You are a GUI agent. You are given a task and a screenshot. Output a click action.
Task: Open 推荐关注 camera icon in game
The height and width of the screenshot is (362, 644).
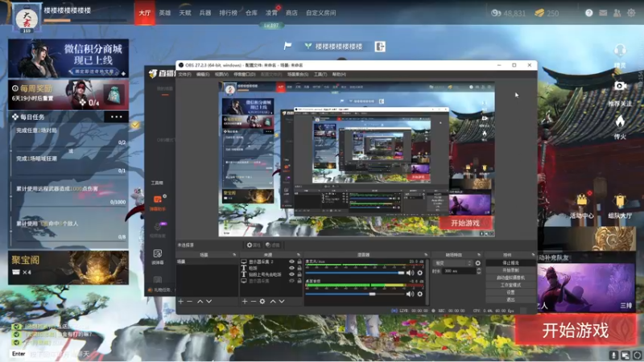click(620, 86)
